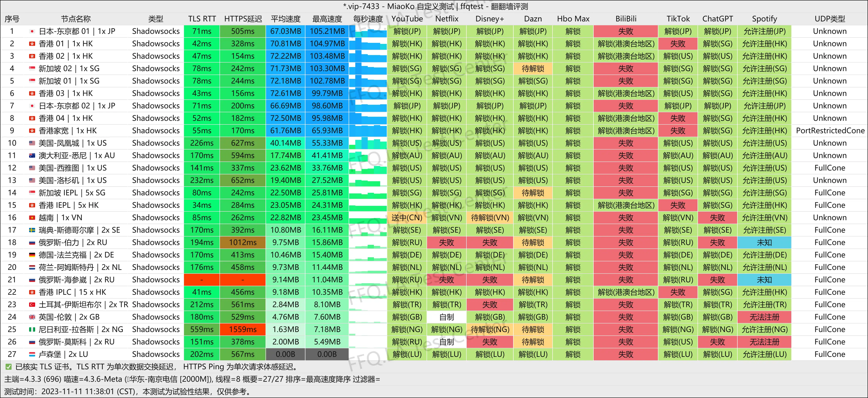Click the Vietnam flag icon in row 16
The height and width of the screenshot is (398, 868).
coord(32,218)
